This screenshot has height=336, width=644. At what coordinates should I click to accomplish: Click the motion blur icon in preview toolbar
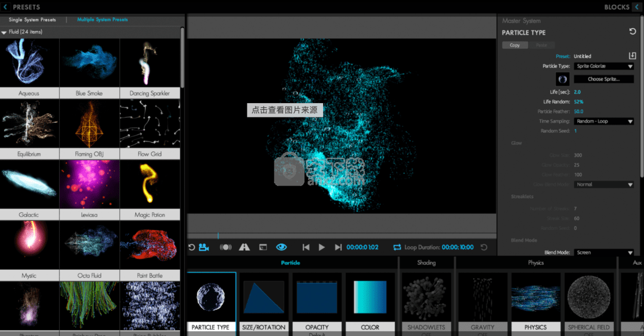click(225, 247)
